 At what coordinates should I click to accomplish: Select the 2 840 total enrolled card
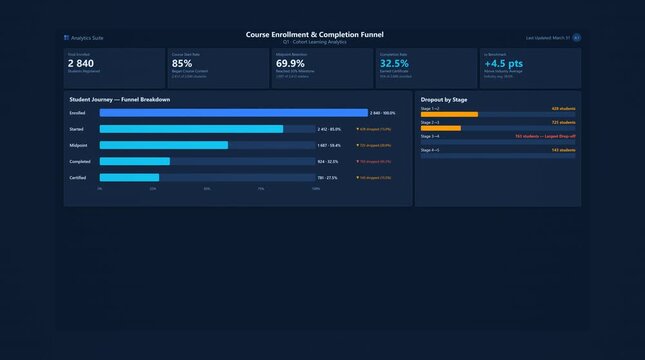click(114, 68)
